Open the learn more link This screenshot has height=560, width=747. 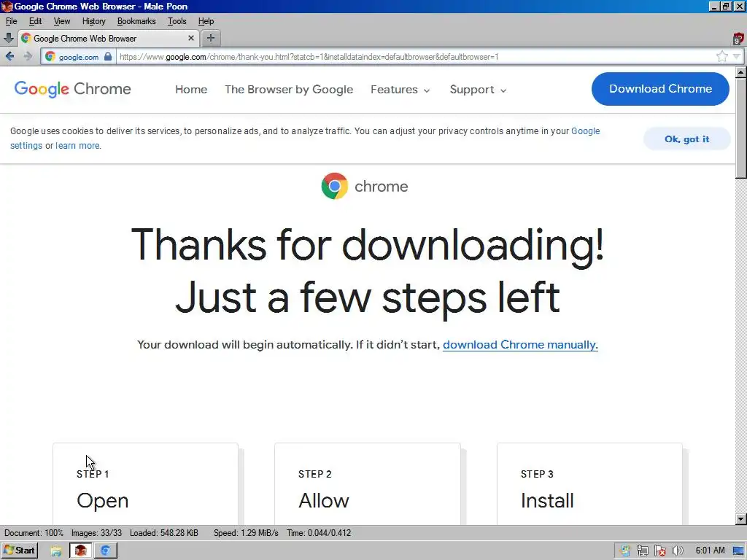point(77,146)
